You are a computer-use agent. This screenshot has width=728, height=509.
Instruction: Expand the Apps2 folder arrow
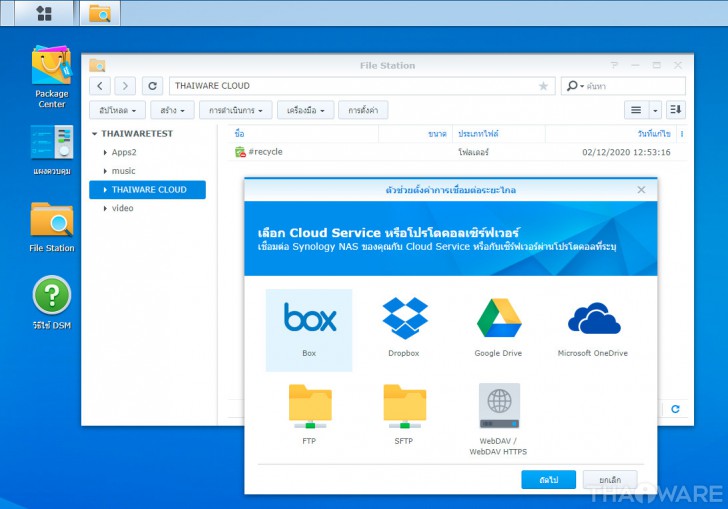[x=105, y=152]
